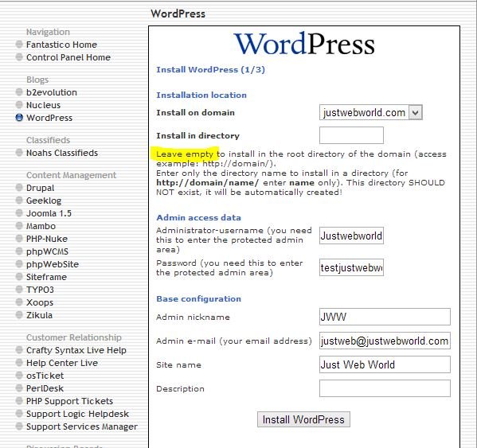Click the 'Base configuration' heading
The height and width of the screenshot is (448, 477).
[x=198, y=298]
